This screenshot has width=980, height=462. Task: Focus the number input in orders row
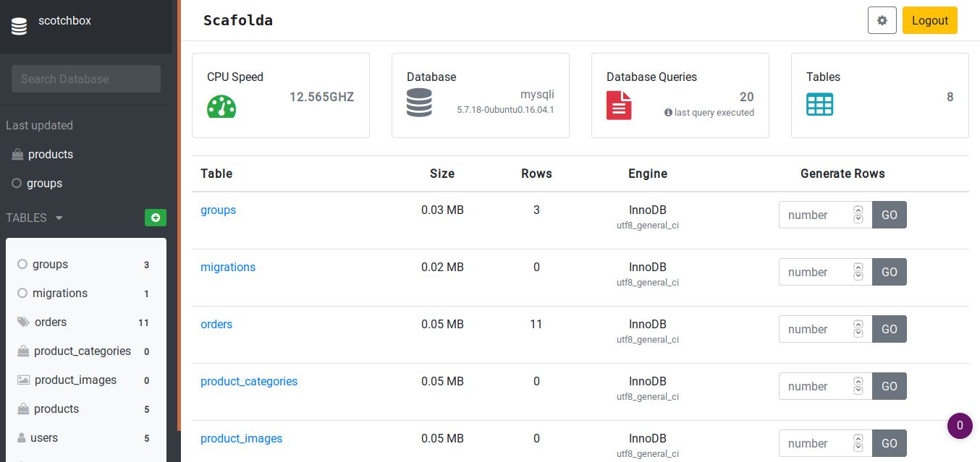tap(825, 329)
